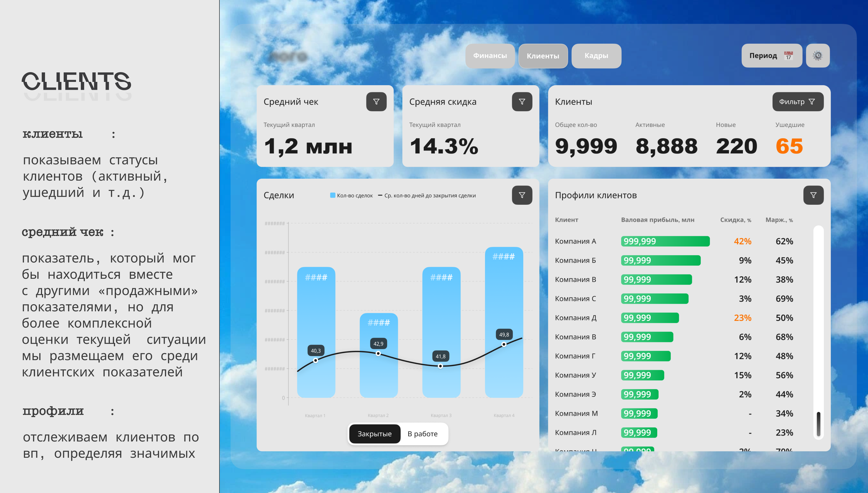The image size is (868, 493).
Task: Click filter icon on Средний чек card
Action: (376, 102)
